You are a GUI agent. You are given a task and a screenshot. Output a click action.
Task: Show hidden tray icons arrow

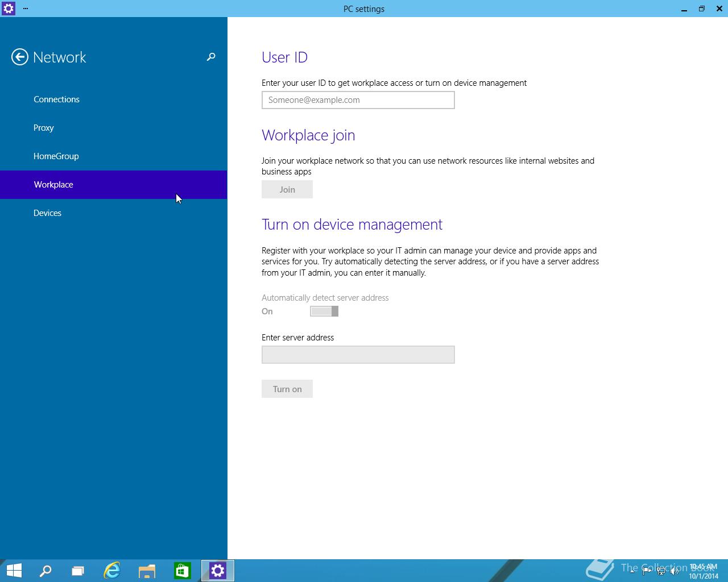[x=632, y=571]
